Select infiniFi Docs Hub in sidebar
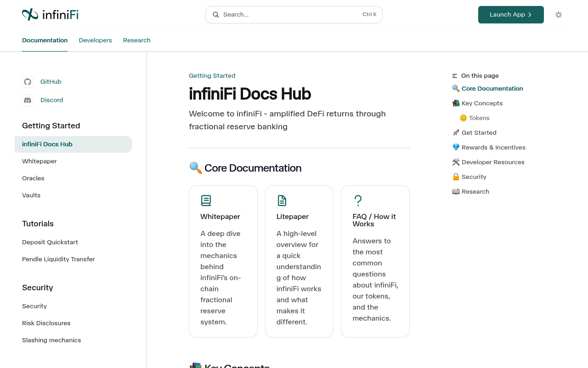This screenshot has height=368, width=588. point(73,144)
